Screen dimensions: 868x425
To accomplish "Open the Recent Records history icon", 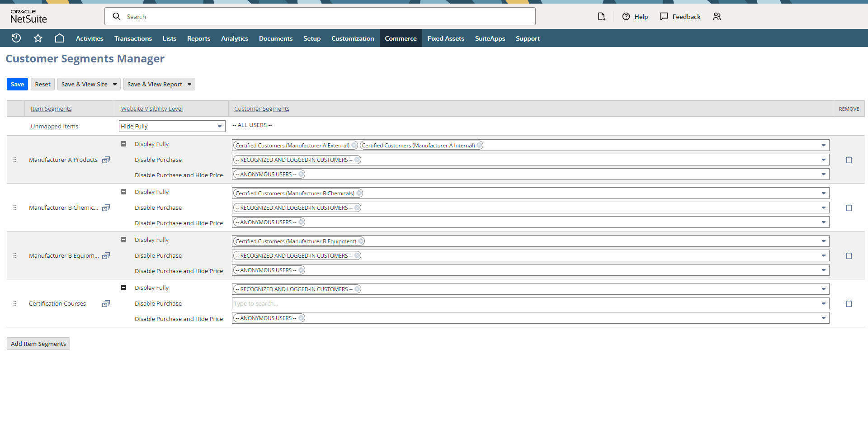I will 16,38.
